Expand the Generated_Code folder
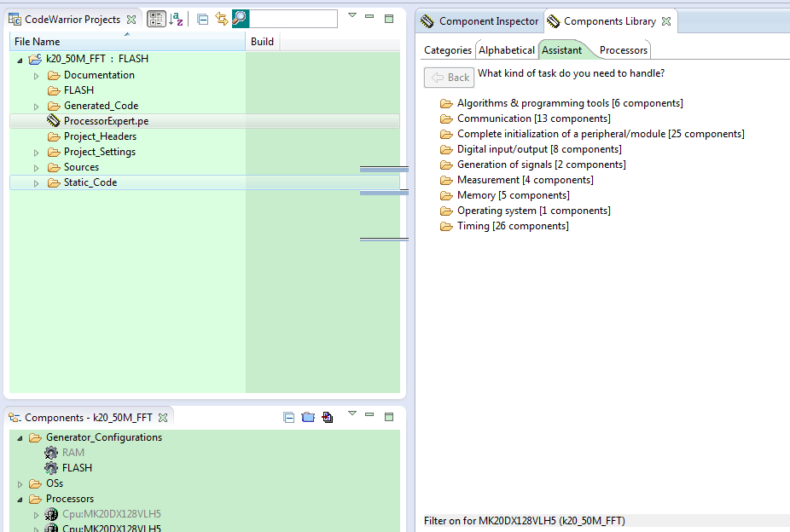The image size is (790, 532). click(37, 107)
